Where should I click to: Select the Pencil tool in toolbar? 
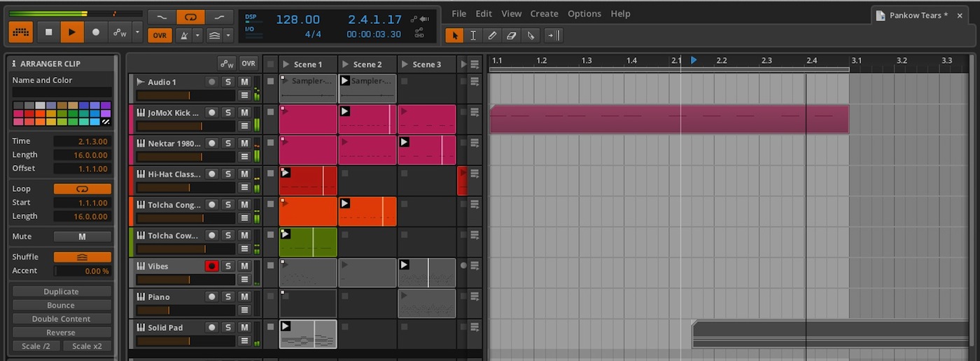point(492,35)
